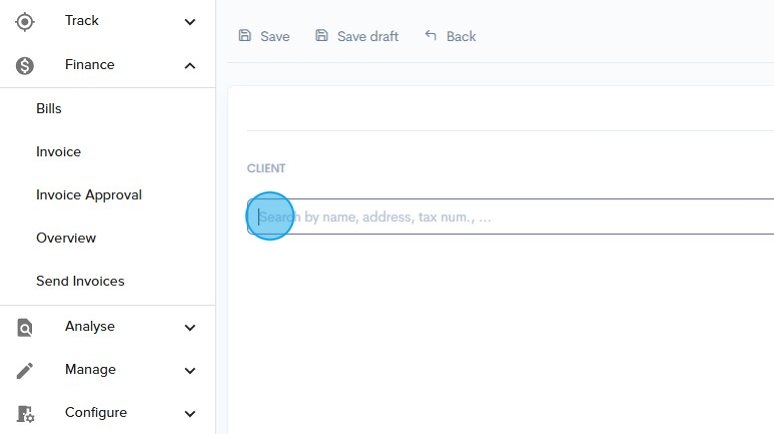Click the Back arrow icon

(x=431, y=36)
